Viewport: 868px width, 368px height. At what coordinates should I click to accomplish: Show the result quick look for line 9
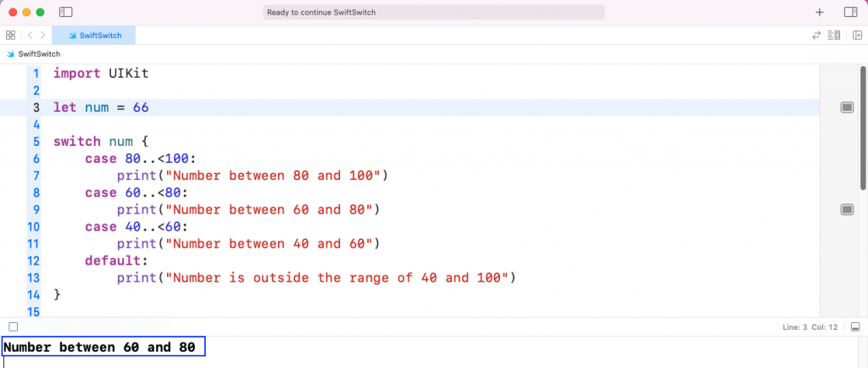pos(847,209)
